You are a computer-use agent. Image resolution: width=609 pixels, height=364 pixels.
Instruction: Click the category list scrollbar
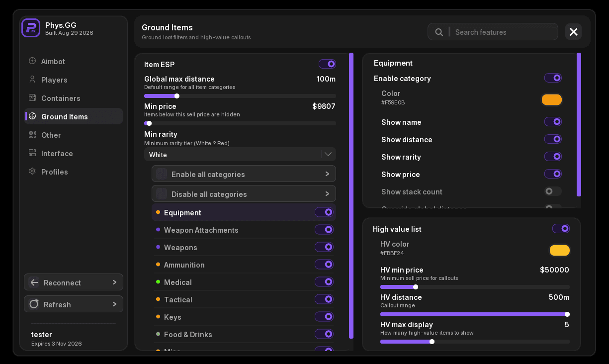[351, 196]
